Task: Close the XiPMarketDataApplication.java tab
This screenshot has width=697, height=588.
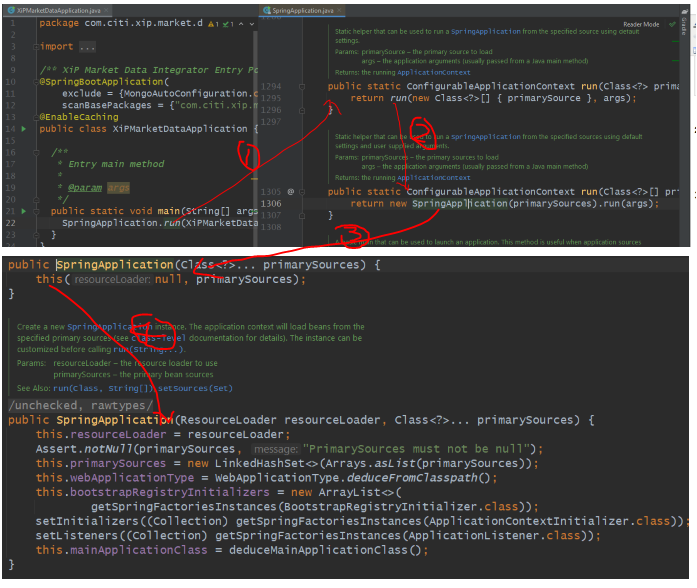Action: pos(107,10)
